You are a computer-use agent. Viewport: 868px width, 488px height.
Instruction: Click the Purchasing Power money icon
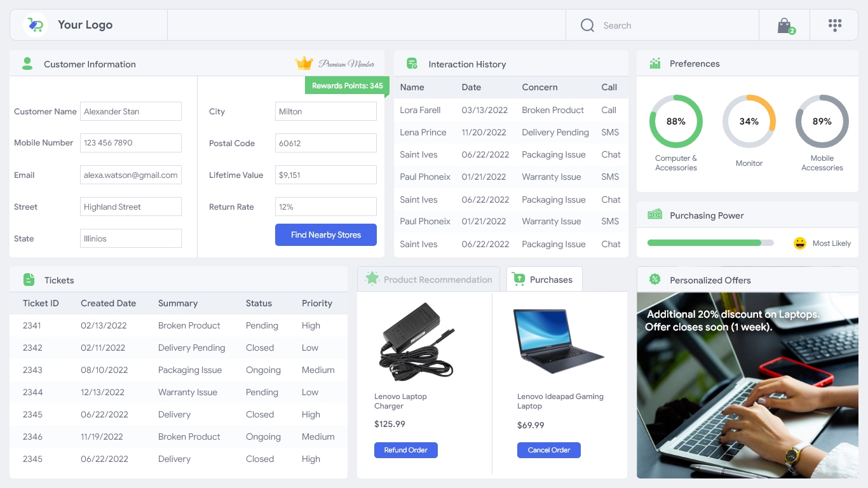(654, 215)
